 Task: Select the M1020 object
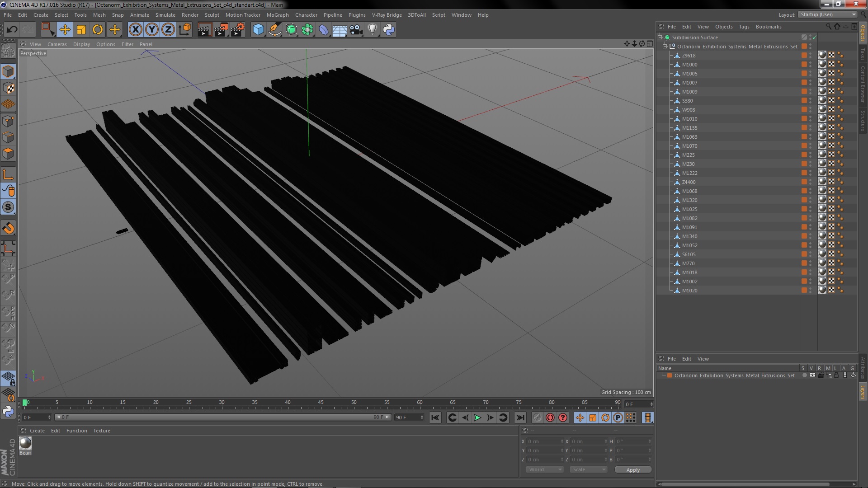pyautogui.click(x=689, y=291)
